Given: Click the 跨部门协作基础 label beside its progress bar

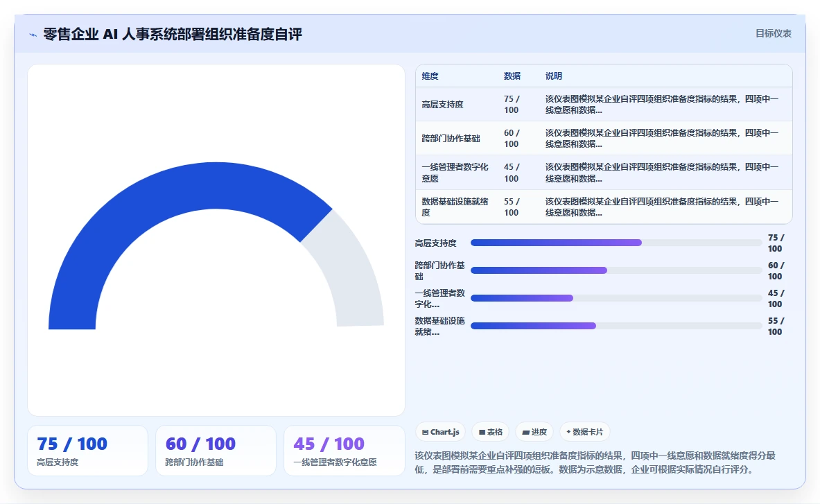Looking at the screenshot, I should pos(440,271).
